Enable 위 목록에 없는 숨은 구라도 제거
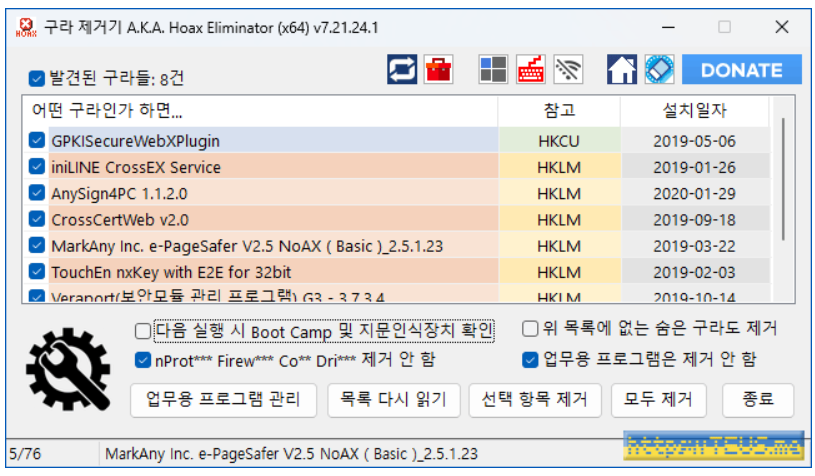The image size is (815, 476). click(530, 328)
